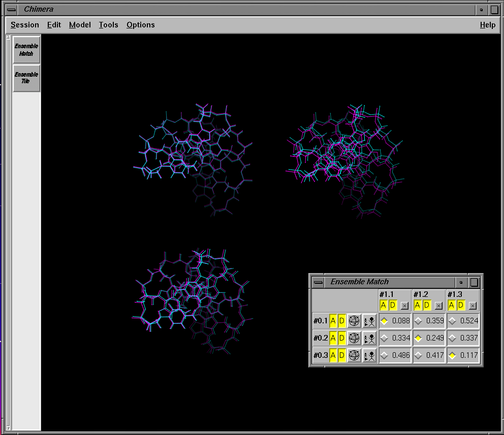The image size is (504, 435).
Task: Click the stick figure icon for #0.2
Action: [x=369, y=338]
